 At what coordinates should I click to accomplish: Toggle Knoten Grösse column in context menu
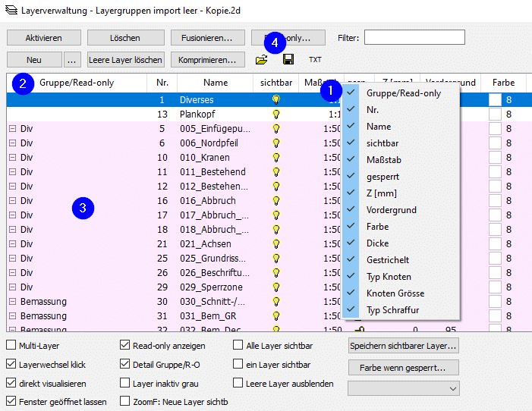(401, 293)
